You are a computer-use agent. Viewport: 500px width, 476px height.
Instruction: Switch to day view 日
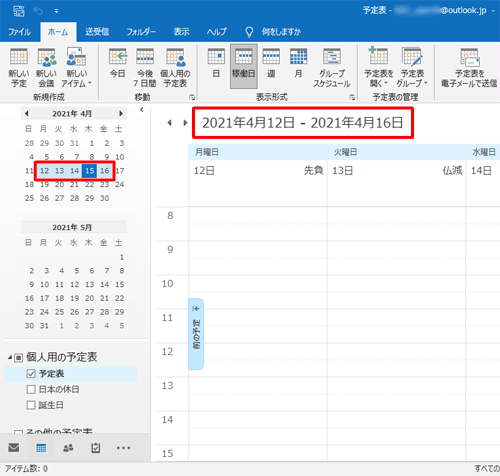pyautogui.click(x=216, y=64)
